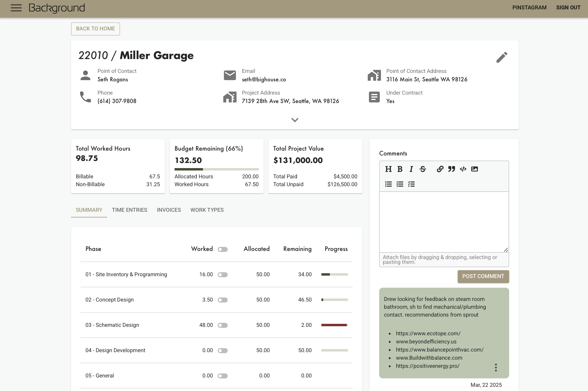588x391 pixels.
Task: Insert a blockquote in the comment editor
Action: pos(451,169)
